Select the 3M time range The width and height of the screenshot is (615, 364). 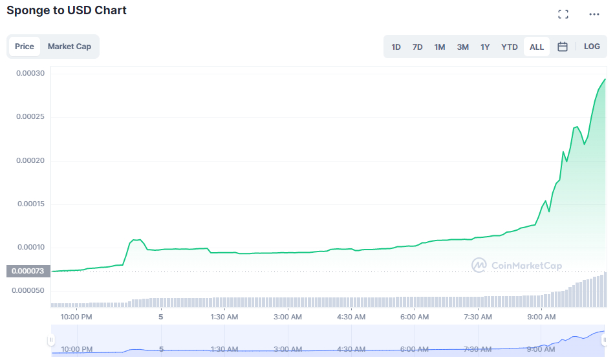462,47
